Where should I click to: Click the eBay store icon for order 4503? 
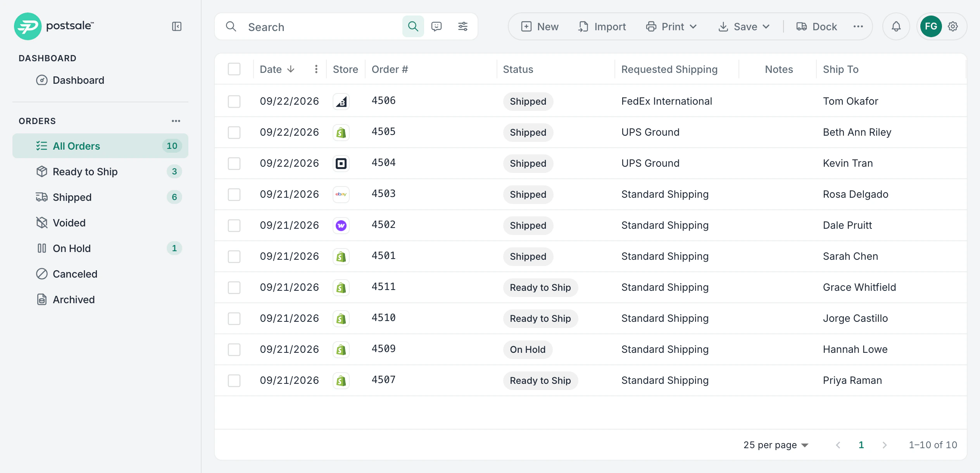[x=341, y=195]
